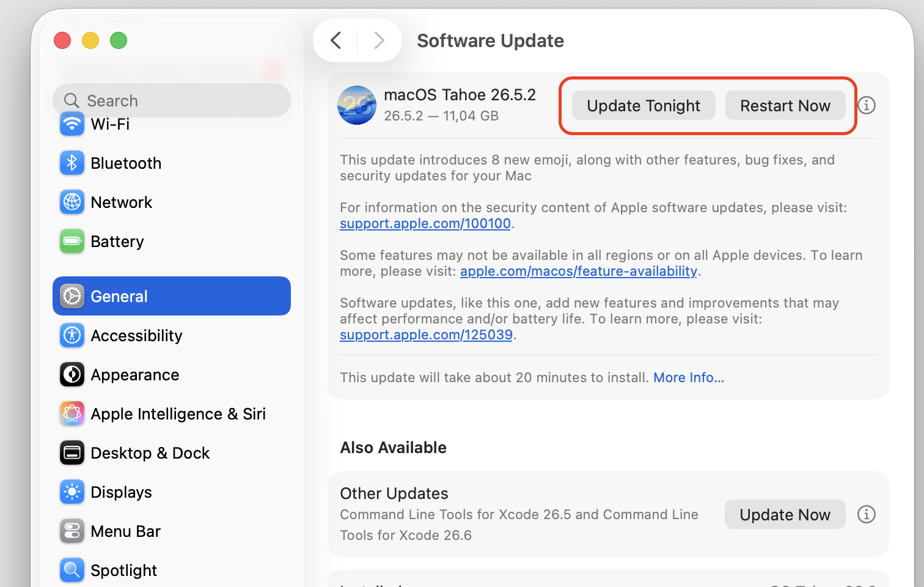
Task: Click 'This update will take about 20 minutes' text
Action: pos(494,378)
